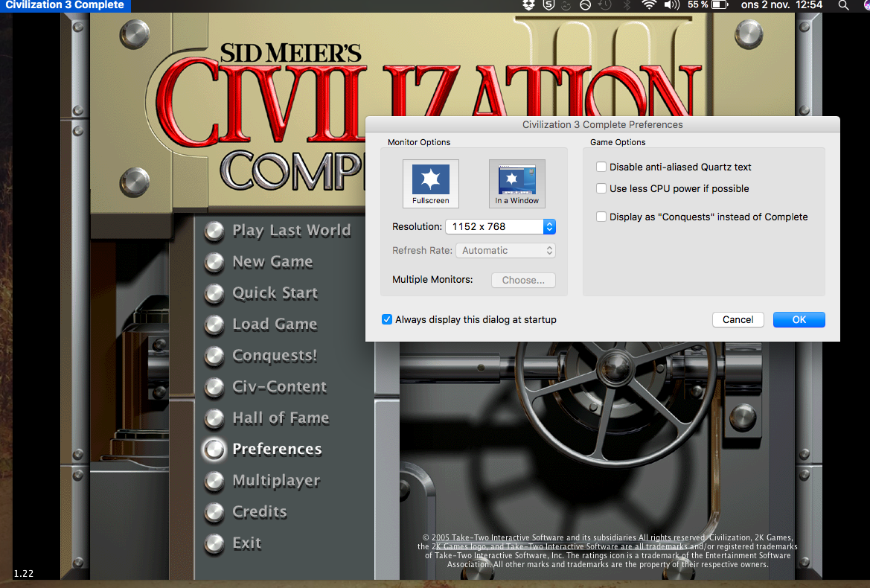Open Load Game from the main menu
This screenshot has height=588, width=870.
[275, 325]
